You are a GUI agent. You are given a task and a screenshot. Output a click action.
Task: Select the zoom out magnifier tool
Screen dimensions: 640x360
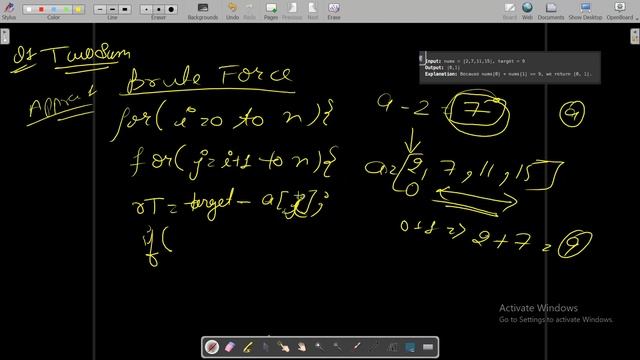click(338, 347)
